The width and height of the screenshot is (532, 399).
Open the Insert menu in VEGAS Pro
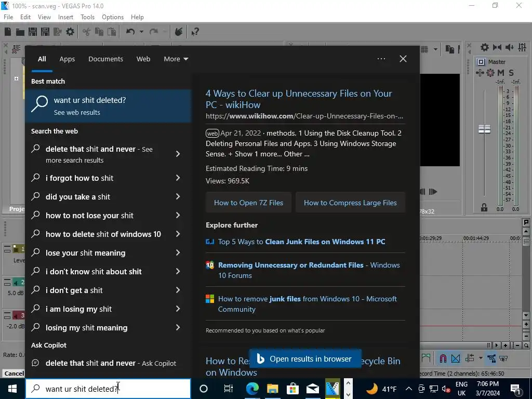pos(65,17)
